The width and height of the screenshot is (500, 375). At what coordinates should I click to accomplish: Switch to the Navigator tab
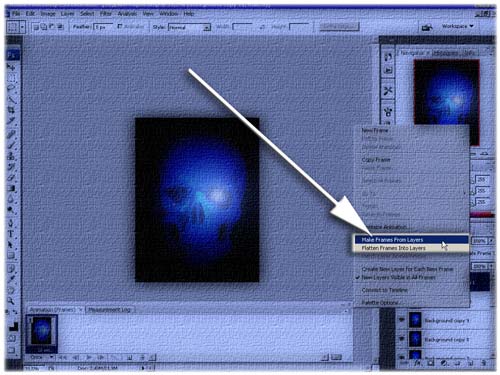[x=412, y=53]
